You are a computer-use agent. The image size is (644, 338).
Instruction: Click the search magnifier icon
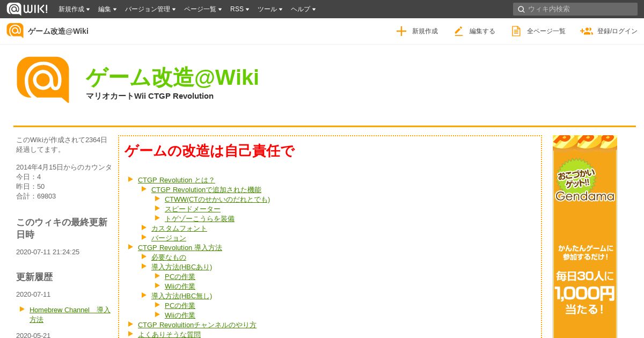521,9
